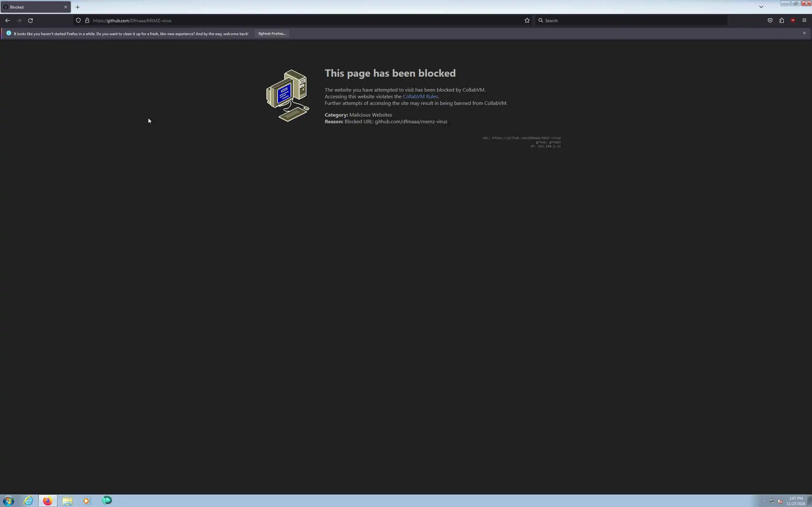
Task: Reload the current page
Action: point(30,21)
